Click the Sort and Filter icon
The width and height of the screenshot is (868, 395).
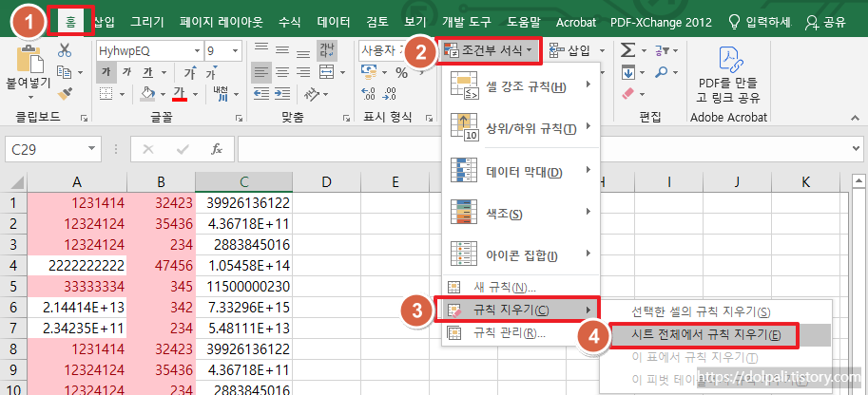point(662,51)
